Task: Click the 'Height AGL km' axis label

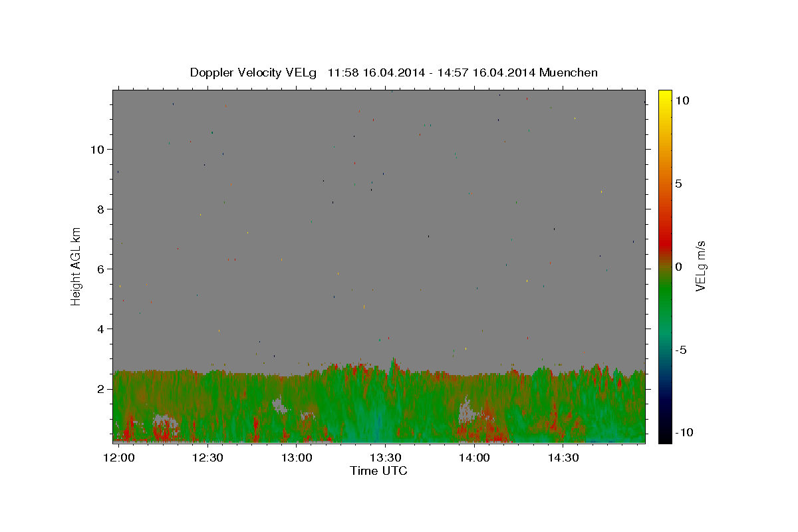Action: coord(76,266)
